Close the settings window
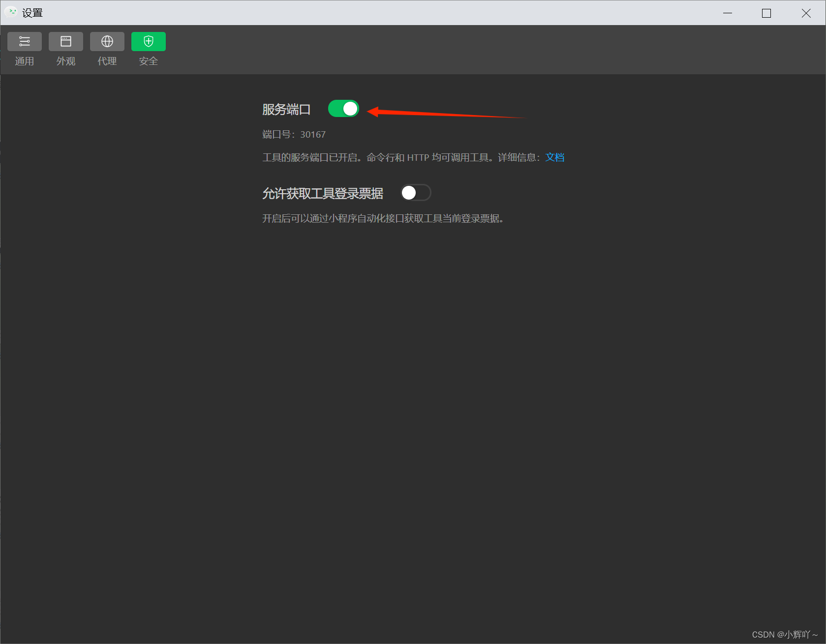This screenshot has width=826, height=644. click(x=806, y=13)
